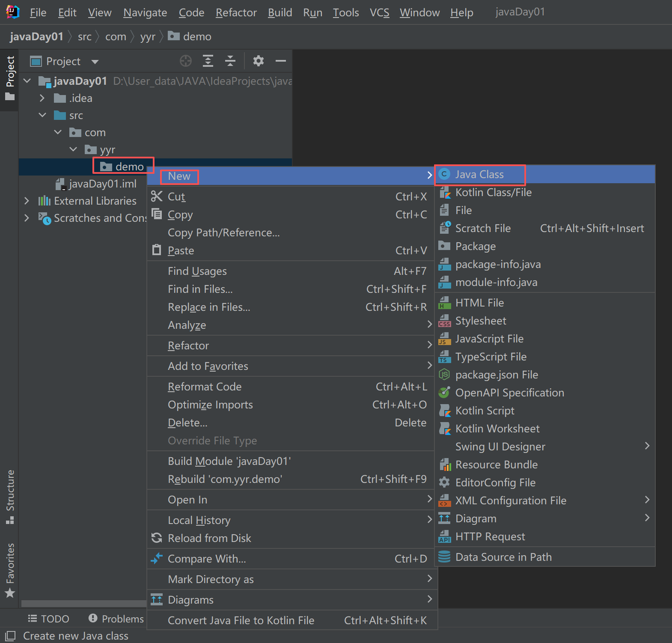672x643 pixels.
Task: Collapse the yyr package node
Action: (73, 150)
